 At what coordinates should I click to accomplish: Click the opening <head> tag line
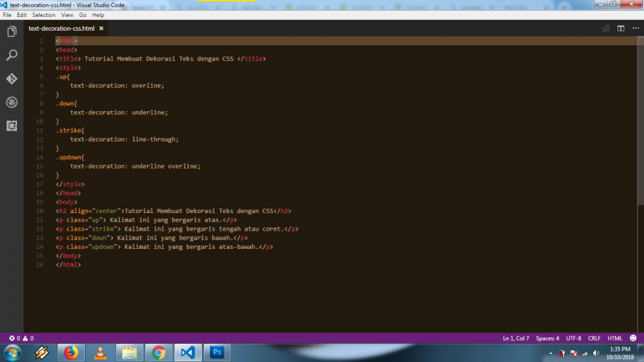click(66, 50)
